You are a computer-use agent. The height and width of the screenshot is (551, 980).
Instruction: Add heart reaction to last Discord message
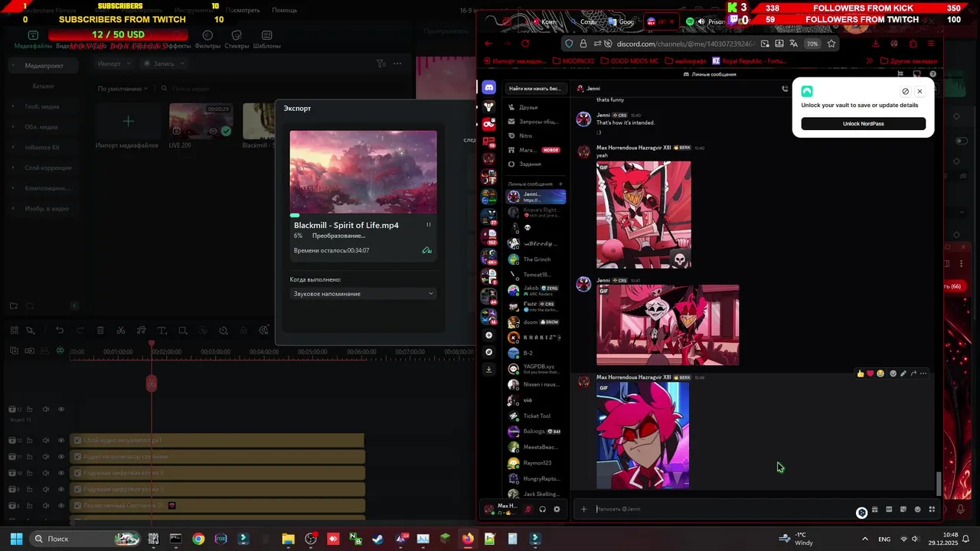coord(870,373)
